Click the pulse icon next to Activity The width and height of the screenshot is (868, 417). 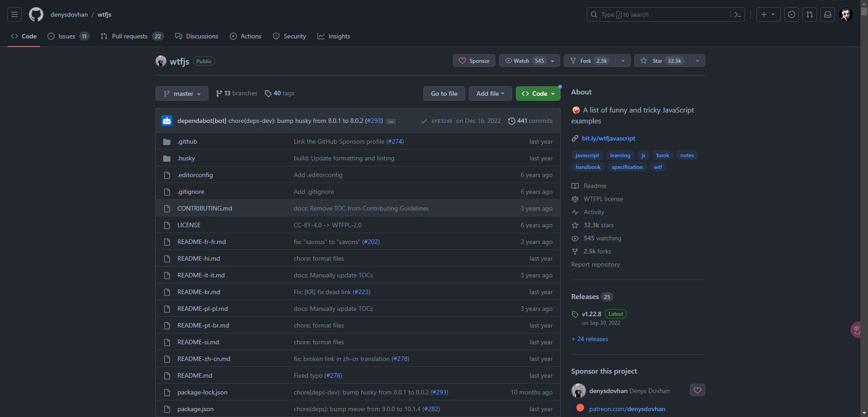click(575, 212)
